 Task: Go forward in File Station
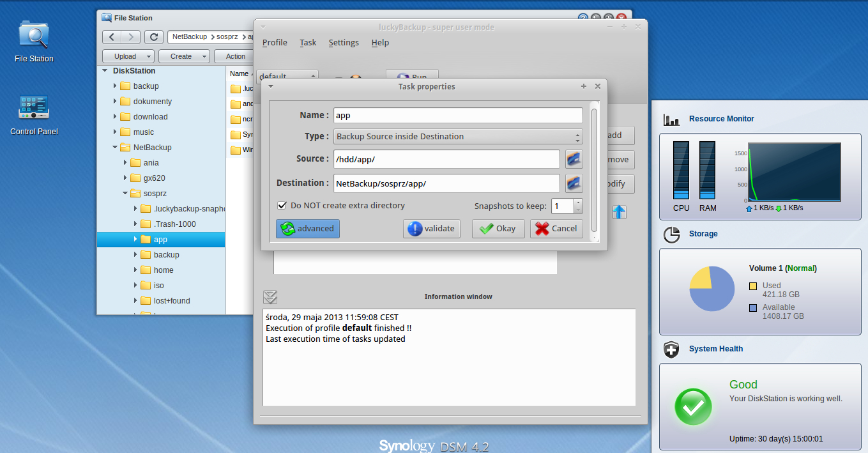131,37
